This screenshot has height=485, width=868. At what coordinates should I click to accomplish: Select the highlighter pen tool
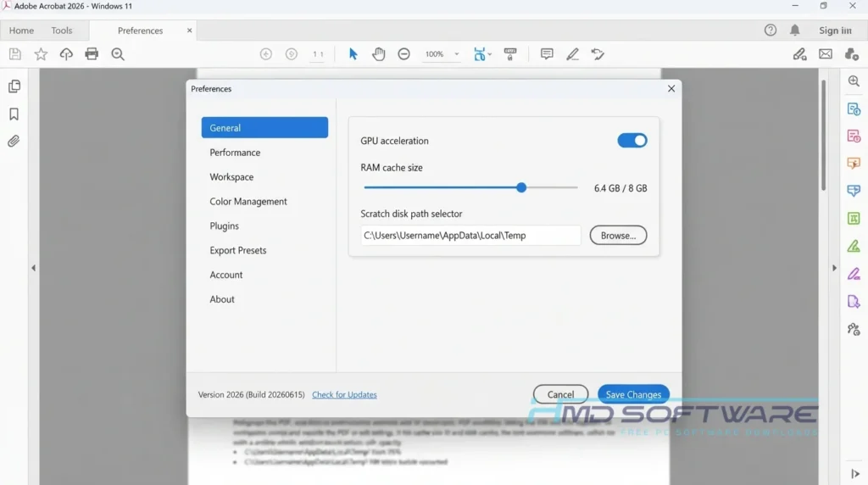[x=572, y=54]
